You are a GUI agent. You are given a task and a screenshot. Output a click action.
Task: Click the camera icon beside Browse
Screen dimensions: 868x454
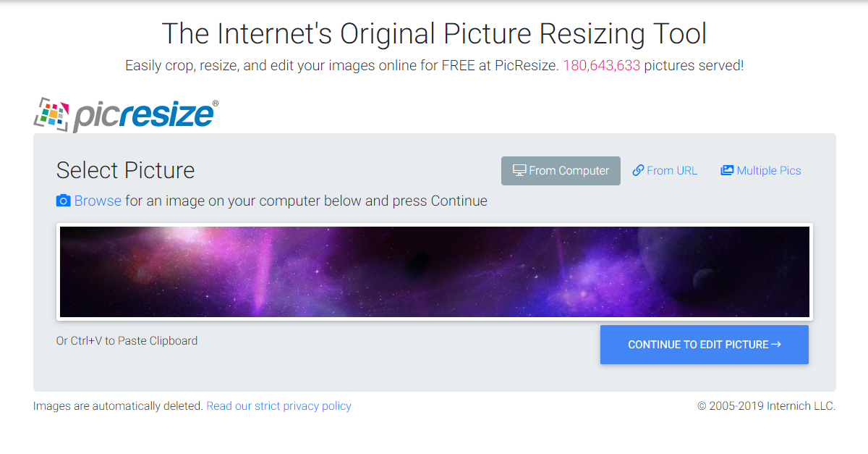pos(63,201)
